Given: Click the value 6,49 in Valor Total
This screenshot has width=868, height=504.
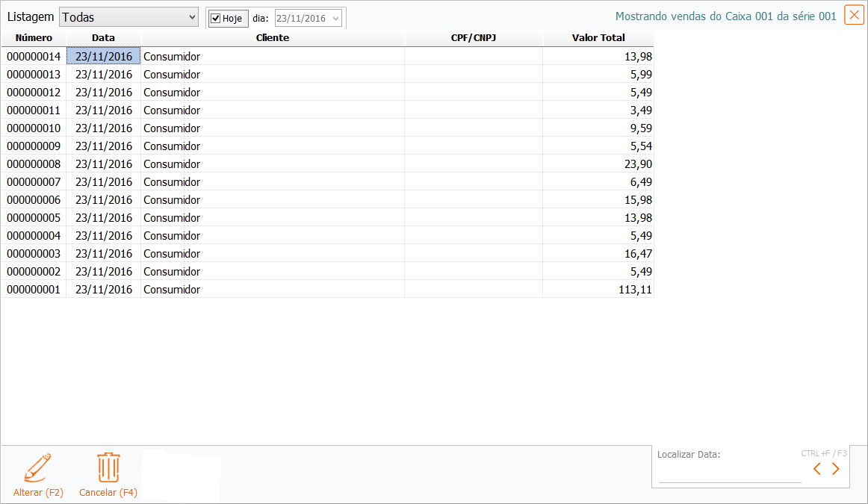Looking at the screenshot, I should [x=641, y=182].
